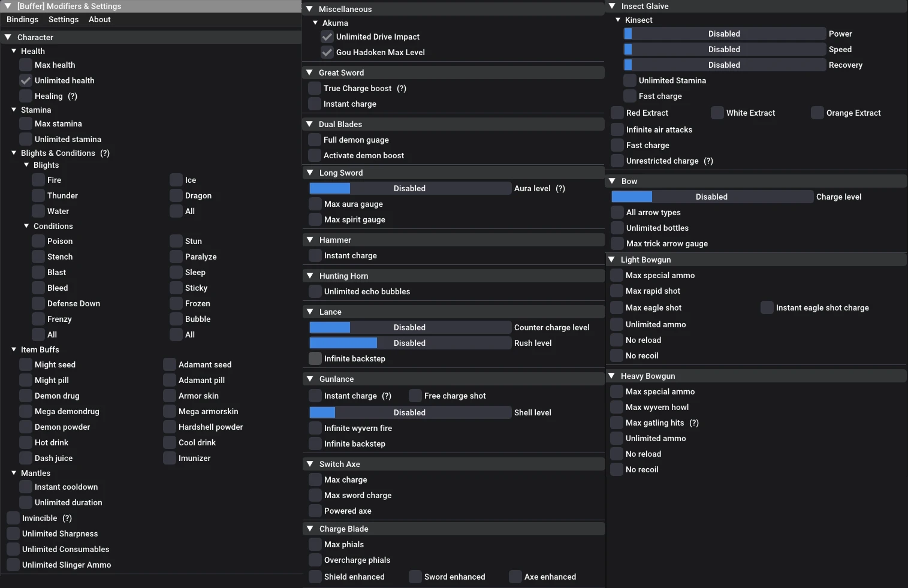This screenshot has width=908, height=588.
Task: Click the Invincible (?) help marker
Action: pos(67,518)
